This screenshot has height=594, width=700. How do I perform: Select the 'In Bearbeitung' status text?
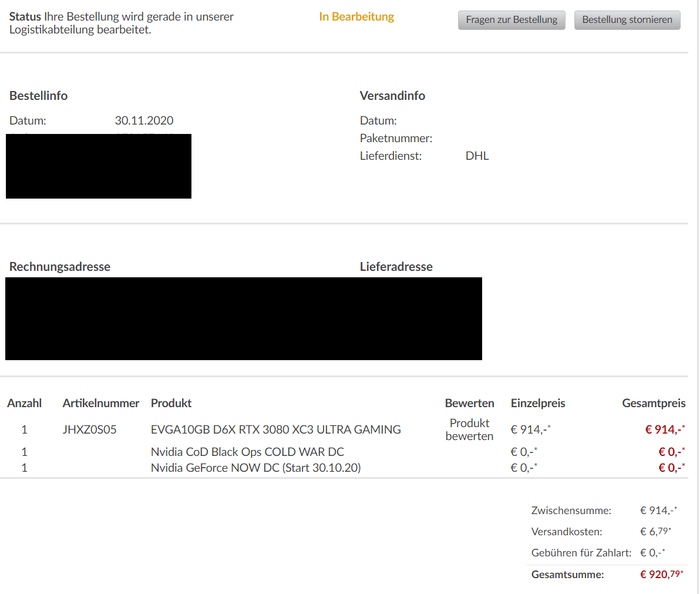click(356, 16)
